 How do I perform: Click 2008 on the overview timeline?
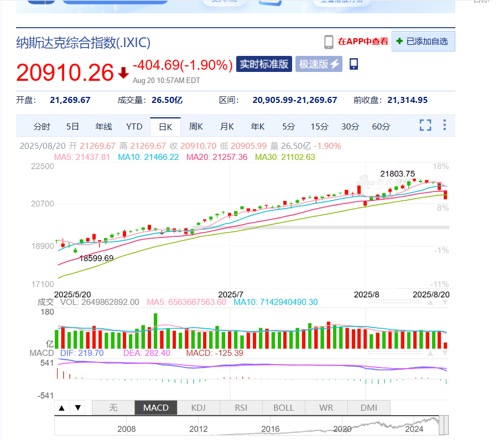pyautogui.click(x=126, y=429)
